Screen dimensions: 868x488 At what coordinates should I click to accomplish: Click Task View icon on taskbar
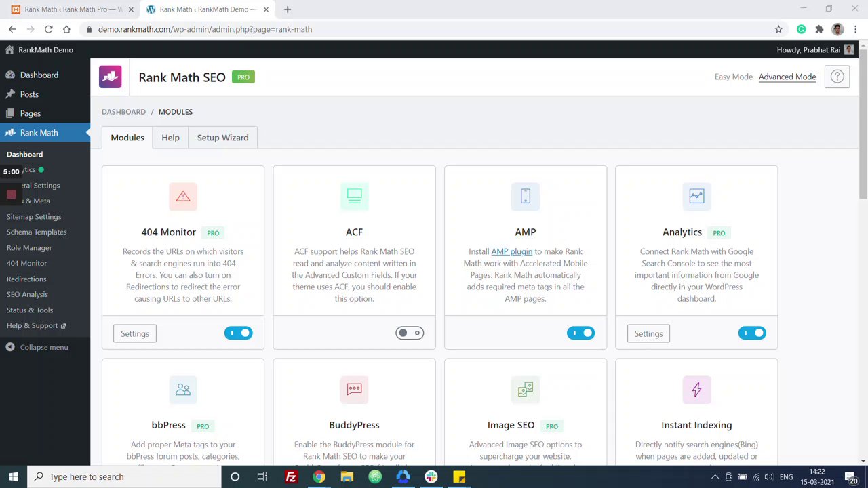(262, 476)
